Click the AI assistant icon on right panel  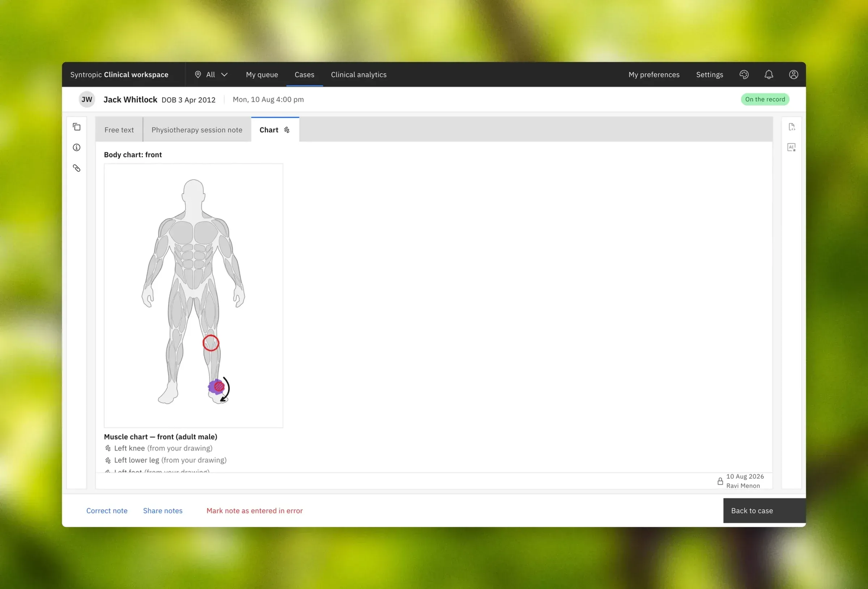[x=791, y=148]
